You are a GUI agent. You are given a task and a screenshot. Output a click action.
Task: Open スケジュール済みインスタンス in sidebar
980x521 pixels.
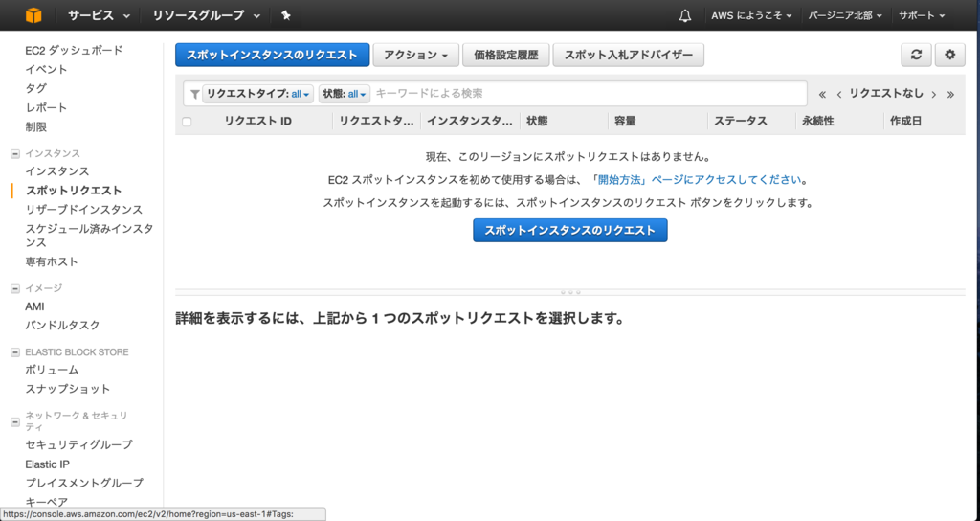pyautogui.click(x=89, y=236)
